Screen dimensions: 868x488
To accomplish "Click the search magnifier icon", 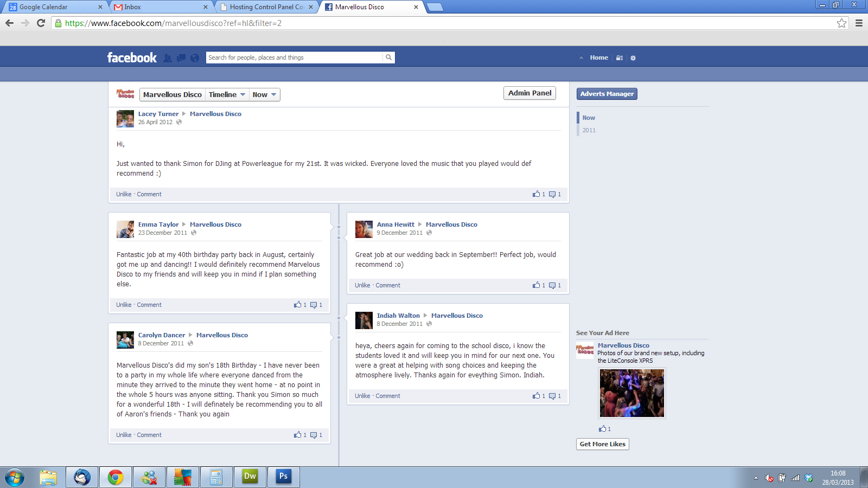I will tap(388, 57).
